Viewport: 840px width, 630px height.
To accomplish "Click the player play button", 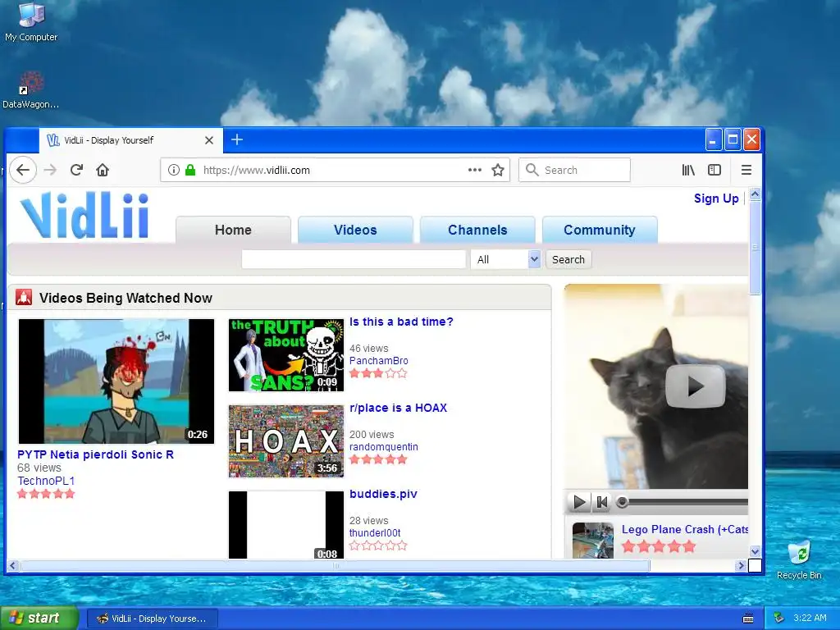I will [579, 502].
